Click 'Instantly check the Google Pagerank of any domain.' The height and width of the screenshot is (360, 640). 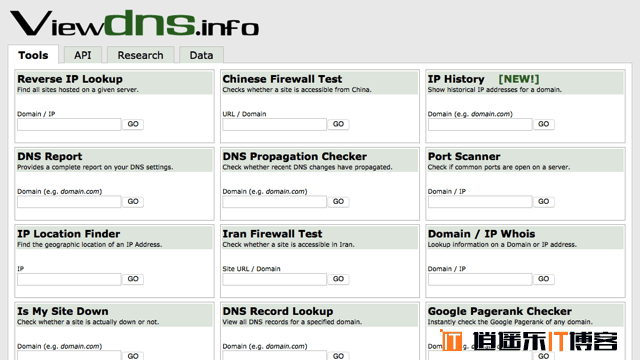tap(510, 322)
